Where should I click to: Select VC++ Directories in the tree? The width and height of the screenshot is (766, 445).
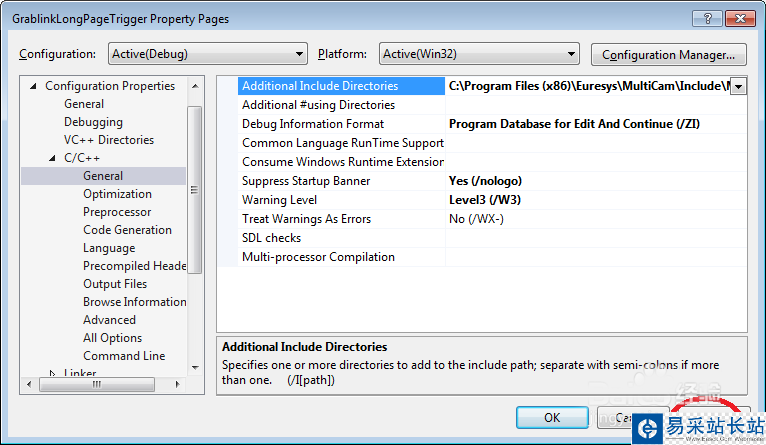coord(109,140)
